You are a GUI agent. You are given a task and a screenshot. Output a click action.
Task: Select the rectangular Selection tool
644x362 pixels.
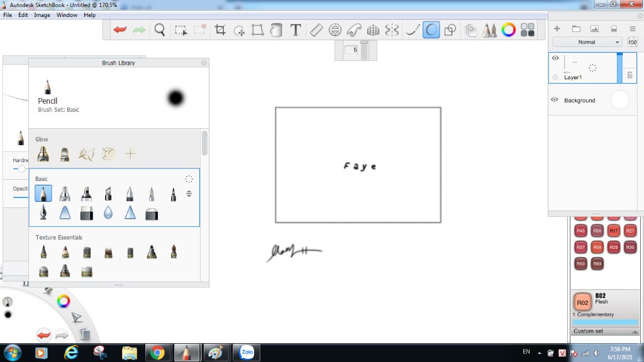click(x=180, y=30)
